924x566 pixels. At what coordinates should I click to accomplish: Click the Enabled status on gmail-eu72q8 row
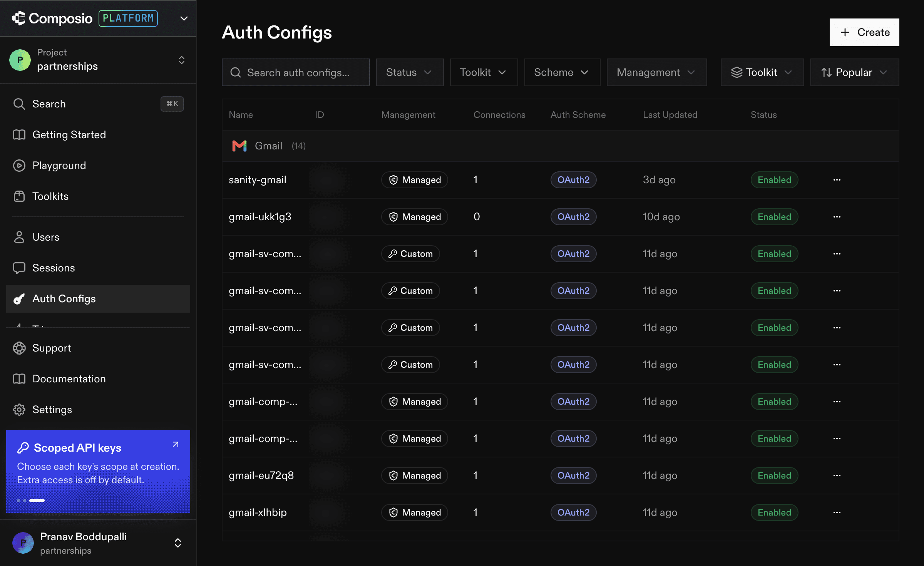(774, 476)
